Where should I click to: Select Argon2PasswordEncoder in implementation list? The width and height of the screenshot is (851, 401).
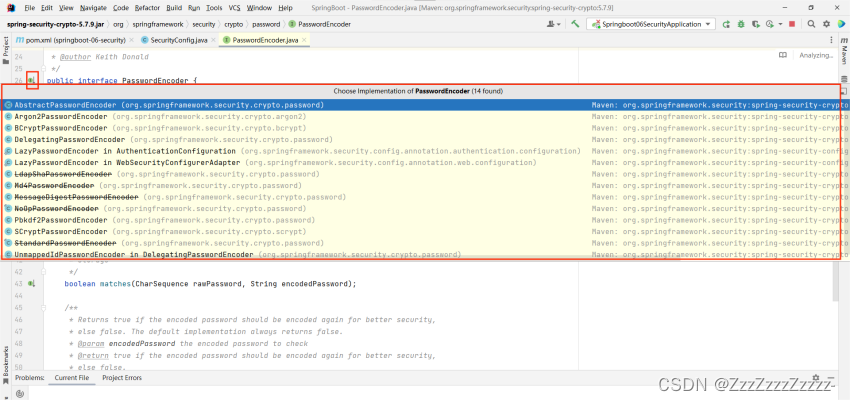(426, 117)
